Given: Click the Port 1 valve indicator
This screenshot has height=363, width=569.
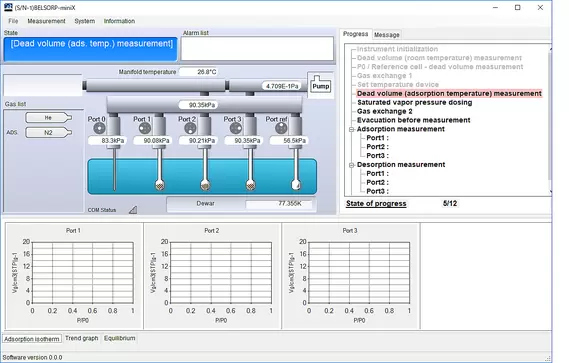Looking at the screenshot, I should pos(145,128).
